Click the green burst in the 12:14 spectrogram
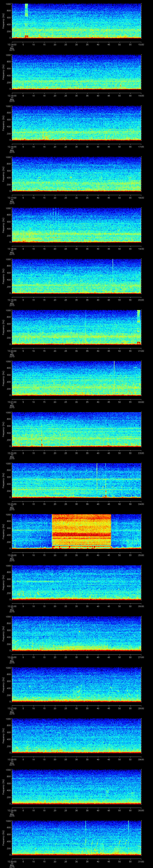 (x=26, y=10)
